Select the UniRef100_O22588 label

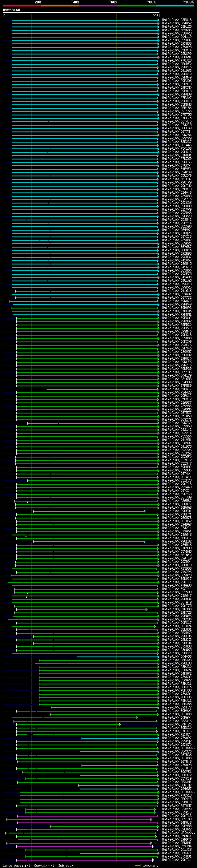pyautogui.click(x=176, y=592)
